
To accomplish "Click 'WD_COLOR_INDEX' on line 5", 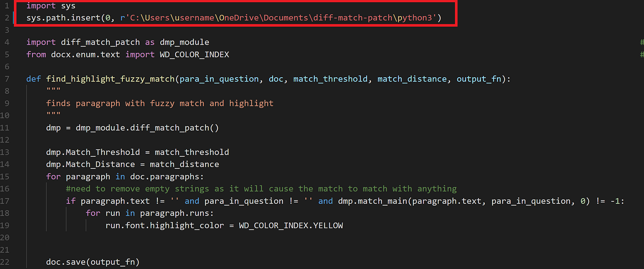I will tap(194, 54).
